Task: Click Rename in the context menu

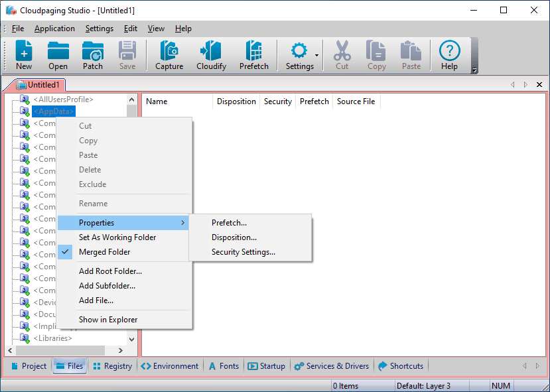Action: 124,204
